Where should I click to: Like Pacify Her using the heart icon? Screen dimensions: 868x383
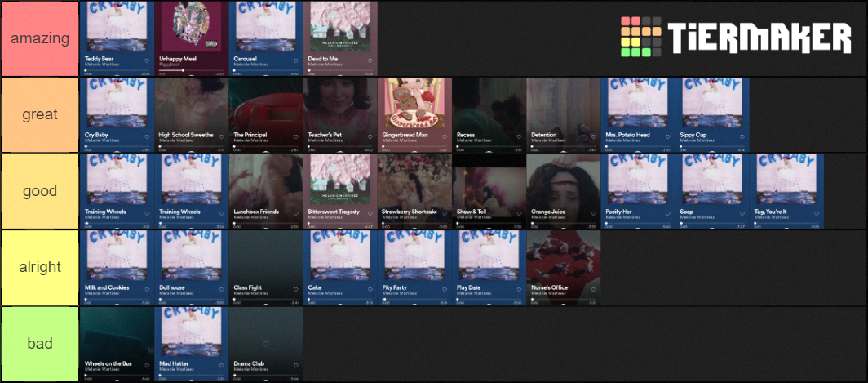tap(667, 213)
